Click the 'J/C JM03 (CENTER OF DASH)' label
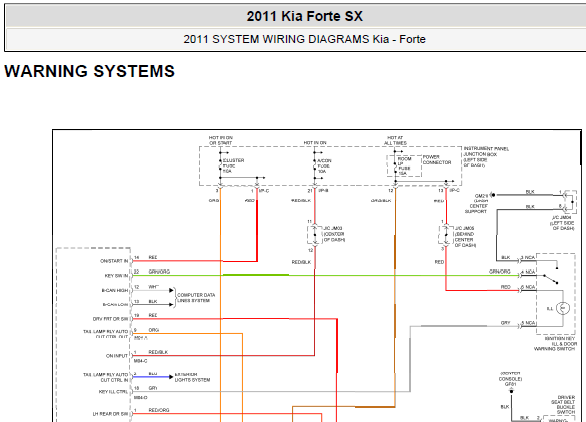Screen dimensions: 586x422 (334, 234)
